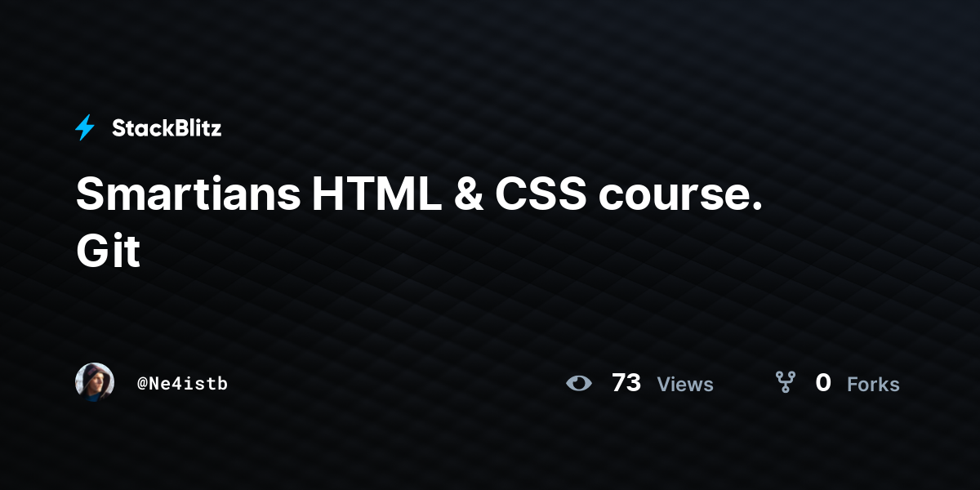This screenshot has width=980, height=490.
Task: Select the Git text on second title line
Action: pos(109,252)
